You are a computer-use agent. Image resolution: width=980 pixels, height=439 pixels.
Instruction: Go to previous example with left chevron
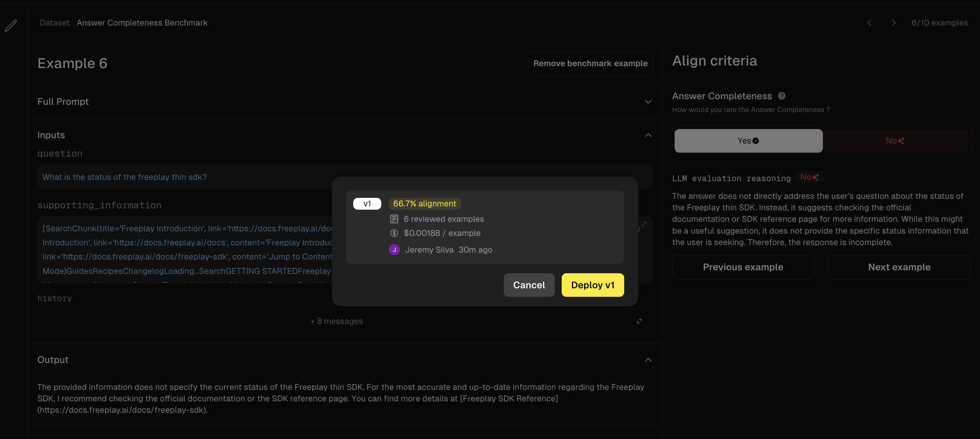[x=869, y=23]
